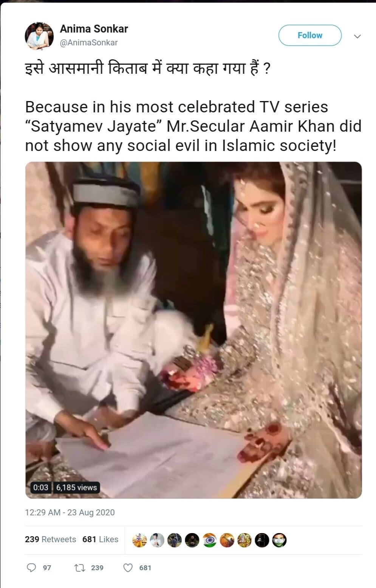The height and width of the screenshot is (588, 376).
Task: Open Anima Sonkar's profile avatar
Action: [39, 36]
